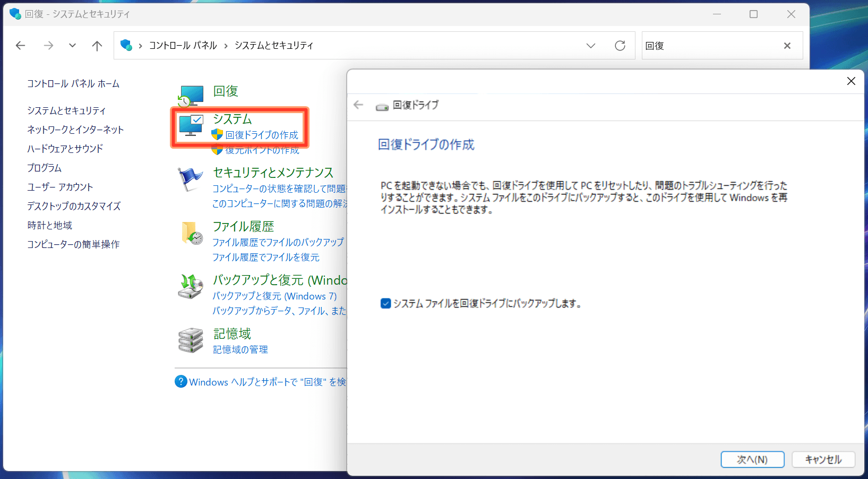This screenshot has width=868, height=479.
Task: Select システムとセキュリティ breadcrumb in address bar
Action: click(x=274, y=46)
